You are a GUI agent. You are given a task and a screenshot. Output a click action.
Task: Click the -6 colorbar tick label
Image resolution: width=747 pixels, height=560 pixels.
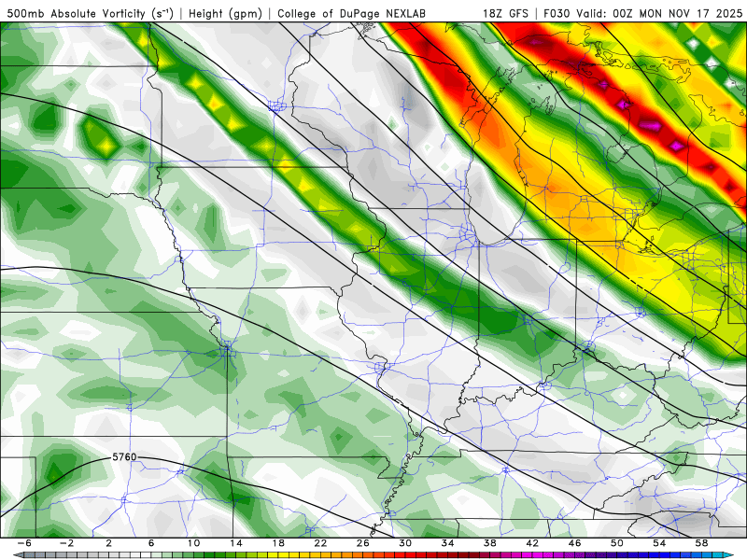point(24,543)
